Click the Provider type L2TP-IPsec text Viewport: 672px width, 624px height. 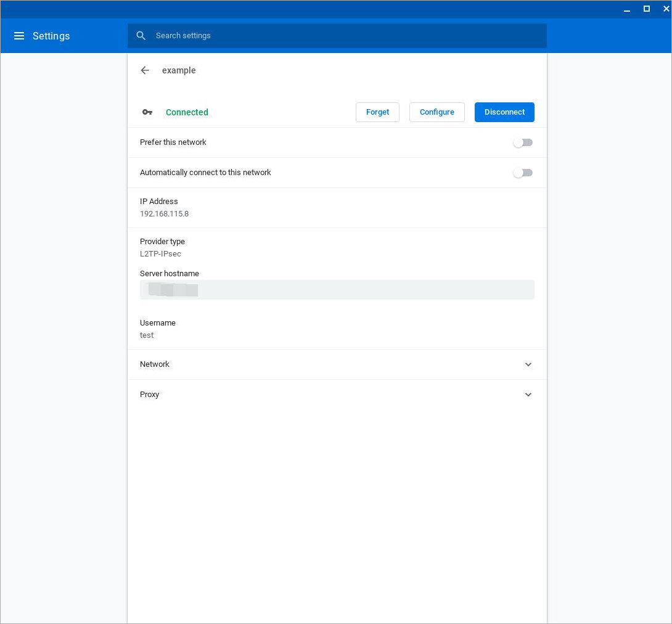point(160,253)
